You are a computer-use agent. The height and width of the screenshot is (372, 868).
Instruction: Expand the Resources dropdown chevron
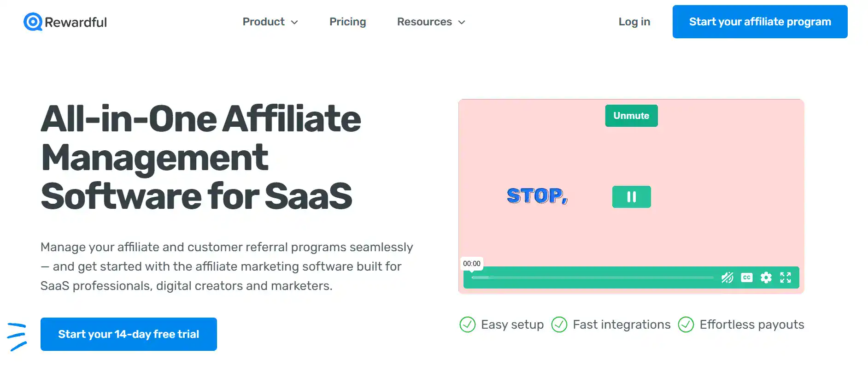pyautogui.click(x=462, y=22)
